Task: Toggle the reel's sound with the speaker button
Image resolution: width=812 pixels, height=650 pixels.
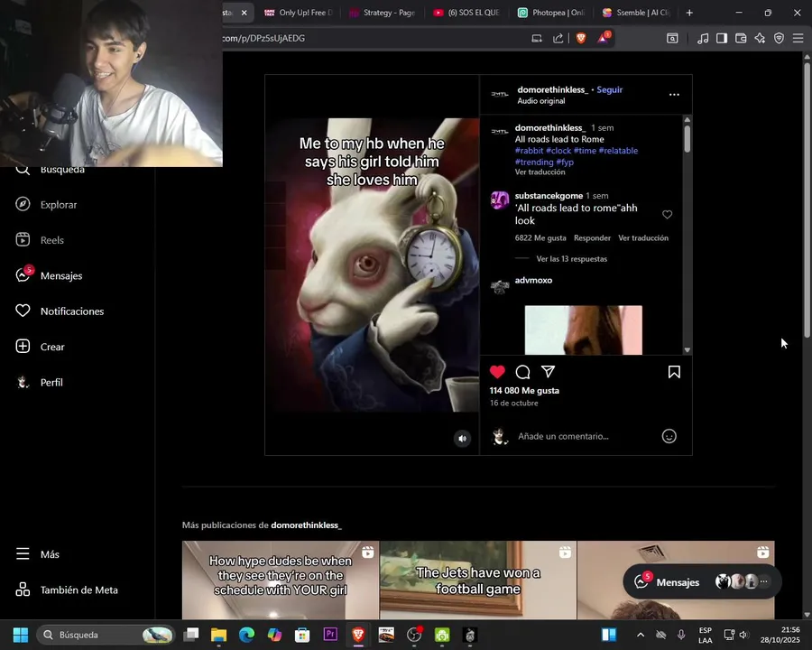Action: [463, 439]
